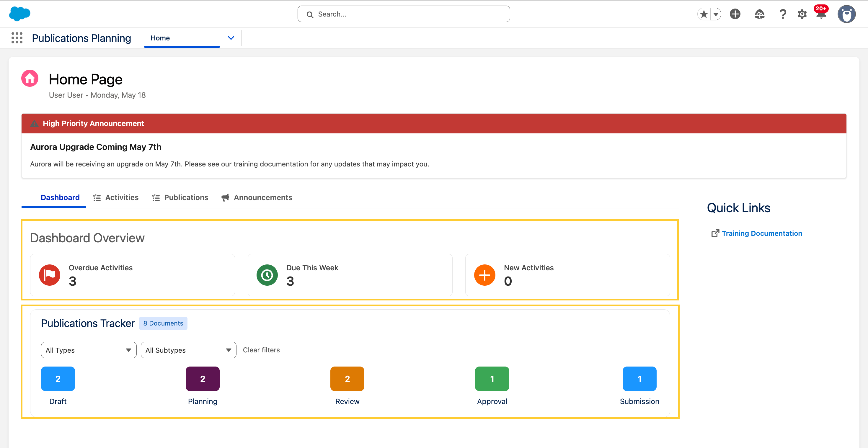Click the Aurora Upgrade Coming May 7th heading

click(96, 147)
